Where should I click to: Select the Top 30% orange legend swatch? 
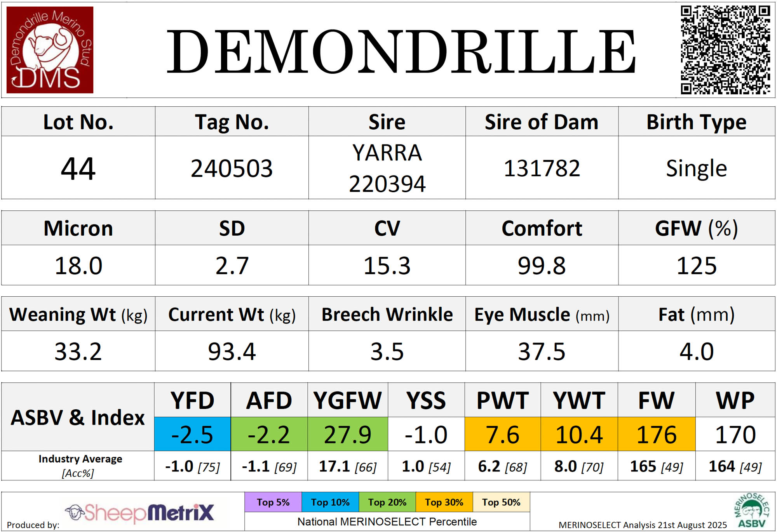tap(444, 502)
